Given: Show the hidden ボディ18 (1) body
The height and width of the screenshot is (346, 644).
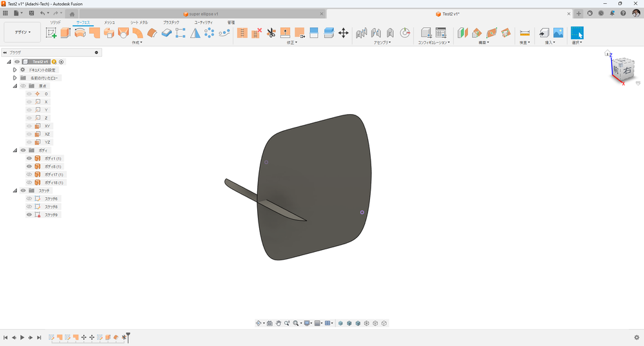Looking at the screenshot, I should [29, 182].
